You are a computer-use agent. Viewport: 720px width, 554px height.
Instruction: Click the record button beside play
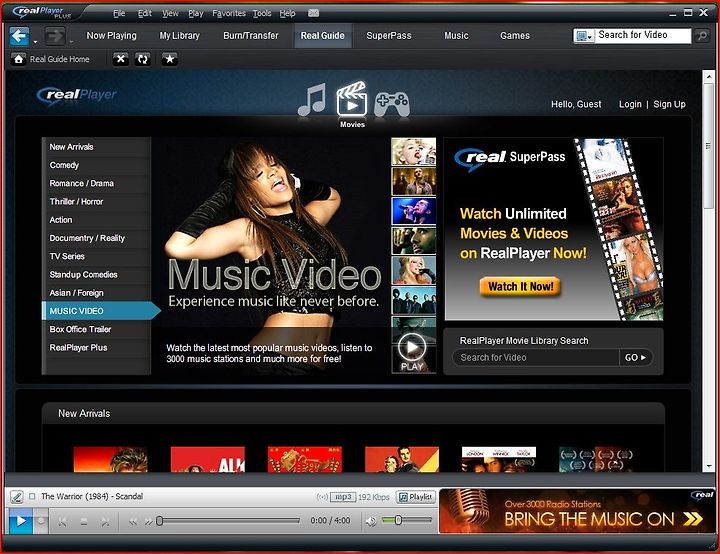[x=41, y=521]
